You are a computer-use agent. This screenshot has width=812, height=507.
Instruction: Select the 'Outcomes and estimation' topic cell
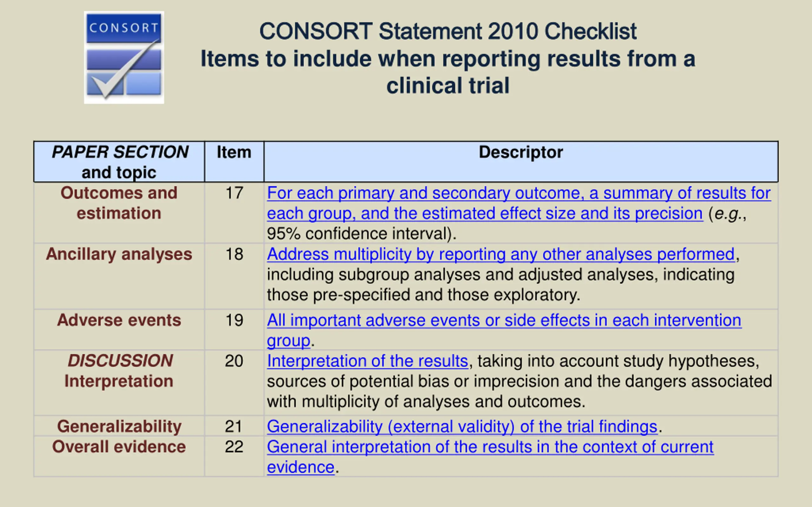[119, 213]
